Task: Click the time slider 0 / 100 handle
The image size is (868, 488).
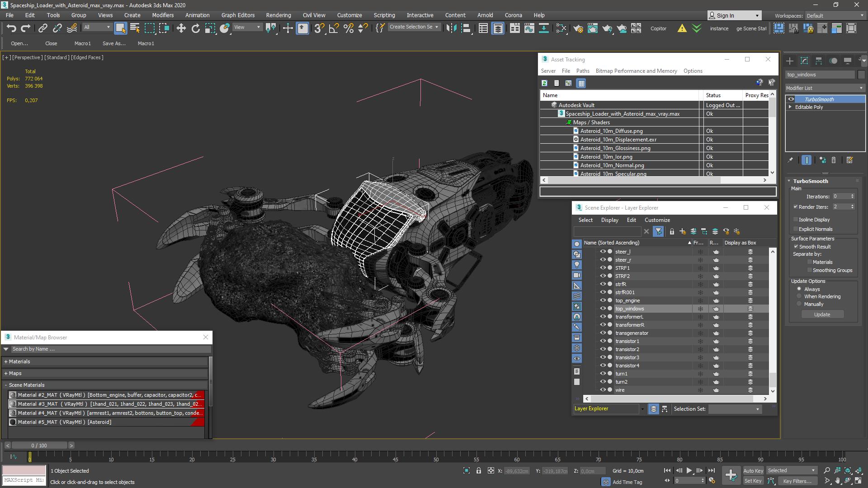Action: point(39,446)
